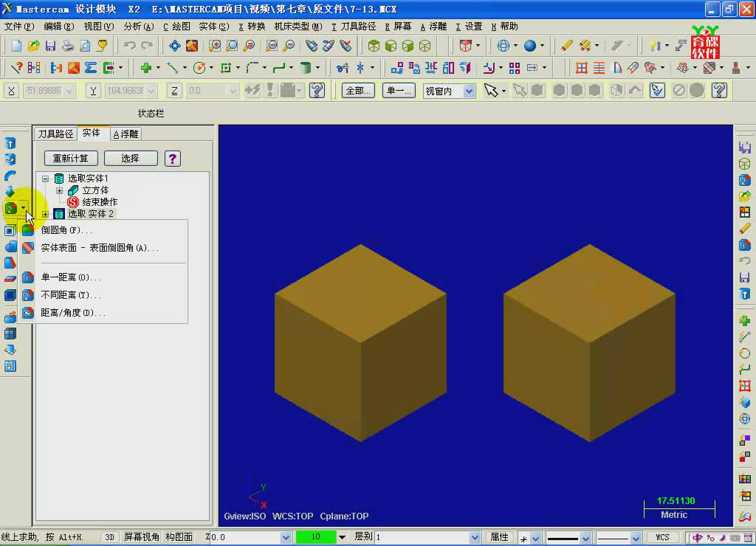
Task: Switch to the 刀具路径 tab
Action: tap(56, 134)
